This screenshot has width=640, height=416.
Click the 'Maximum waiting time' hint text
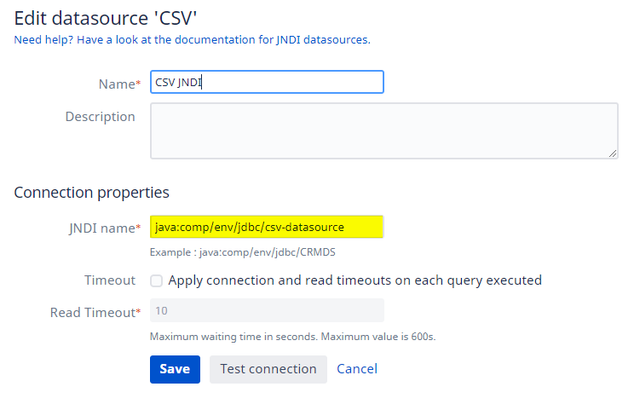(x=292, y=336)
